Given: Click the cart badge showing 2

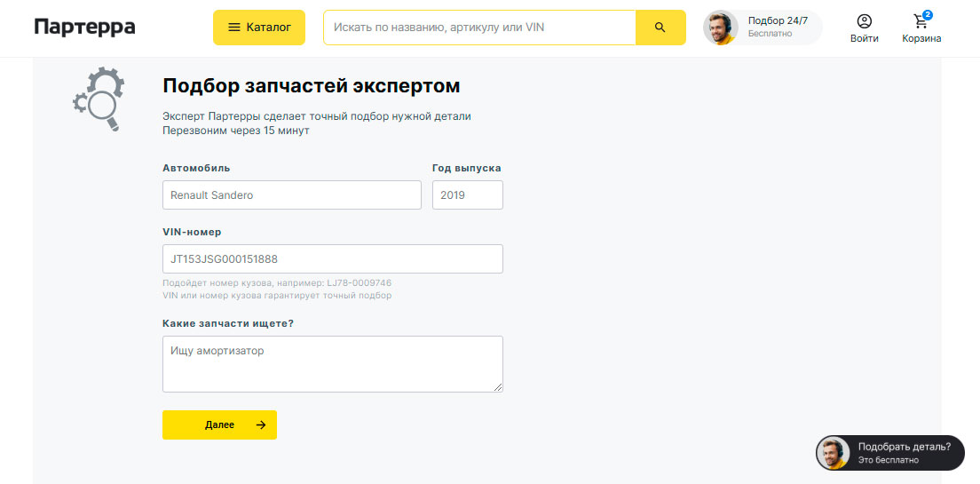Looking at the screenshot, I should click(x=928, y=15).
